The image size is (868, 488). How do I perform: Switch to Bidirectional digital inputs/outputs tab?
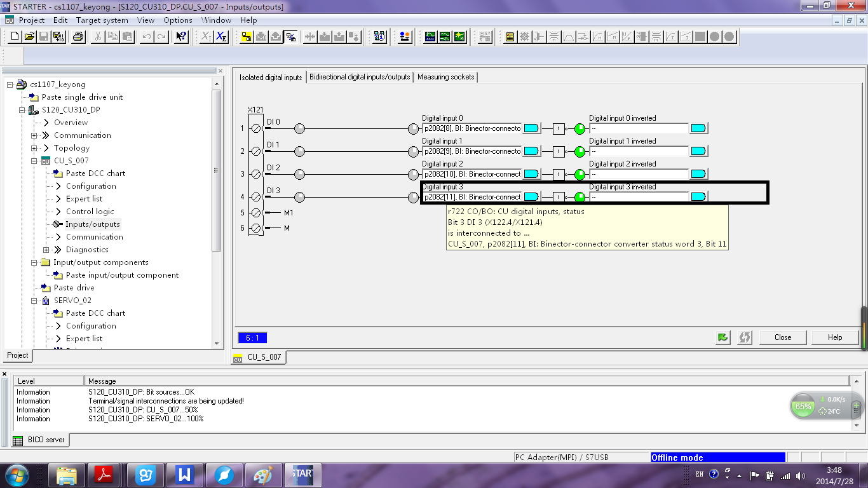pyautogui.click(x=360, y=77)
